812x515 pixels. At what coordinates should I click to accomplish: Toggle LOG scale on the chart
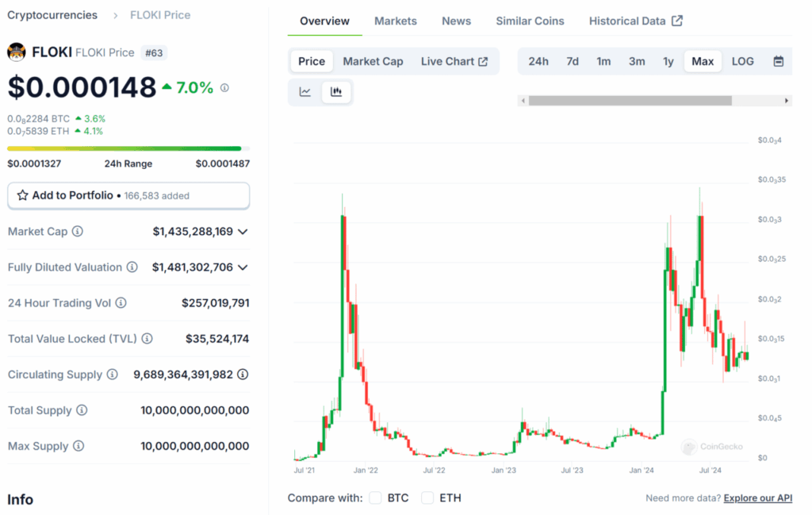(x=742, y=60)
